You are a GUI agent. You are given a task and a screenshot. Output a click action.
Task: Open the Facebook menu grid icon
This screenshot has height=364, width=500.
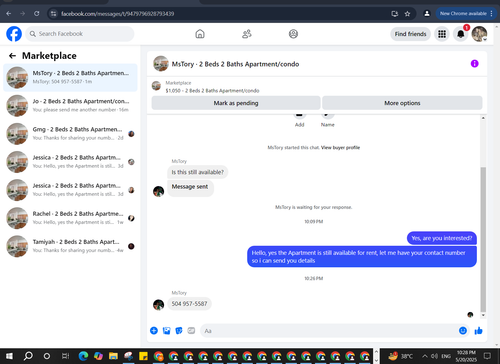pos(442,34)
